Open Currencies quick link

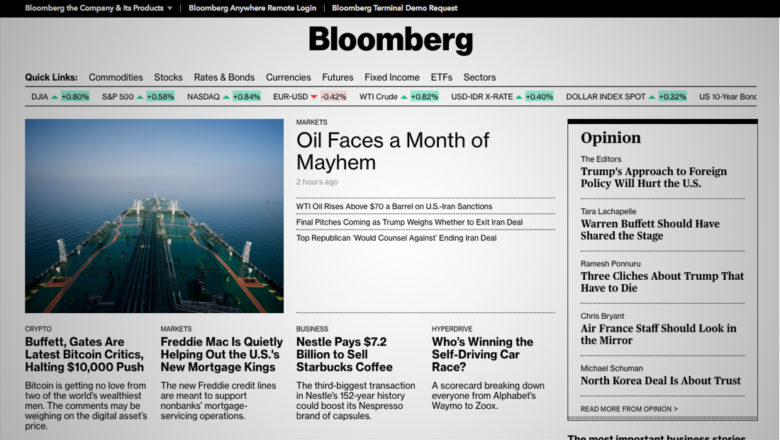[x=288, y=77]
